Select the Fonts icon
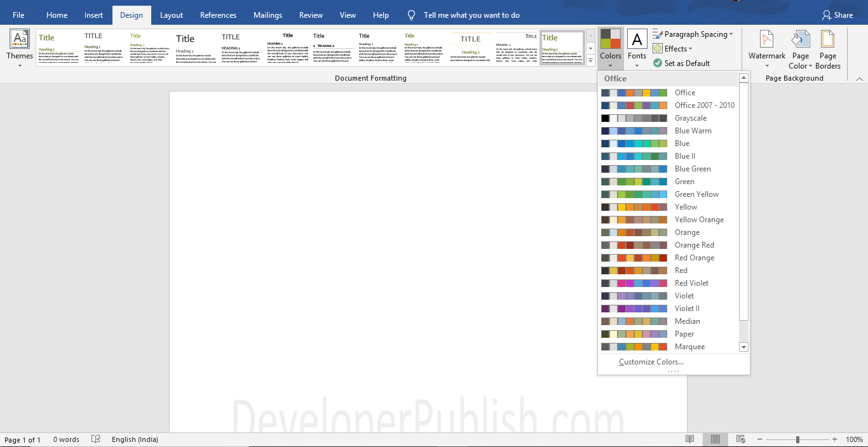This screenshot has width=868, height=447. pyautogui.click(x=637, y=44)
